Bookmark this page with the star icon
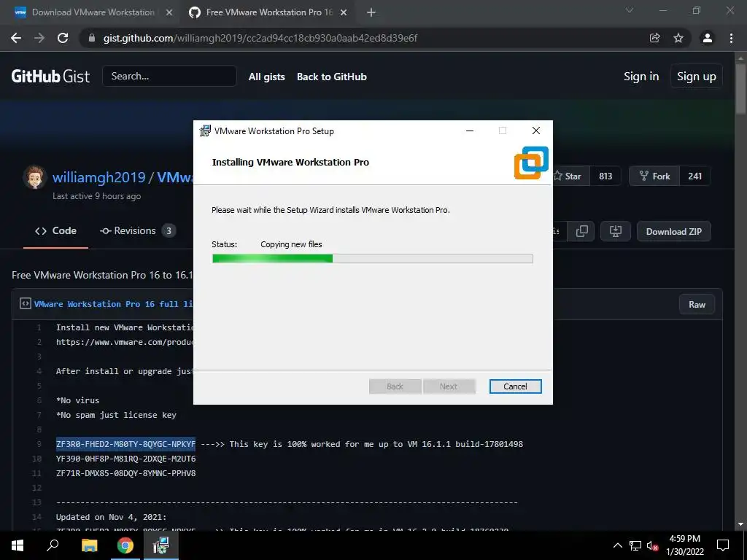Screen dimensions: 747x560 (678, 38)
